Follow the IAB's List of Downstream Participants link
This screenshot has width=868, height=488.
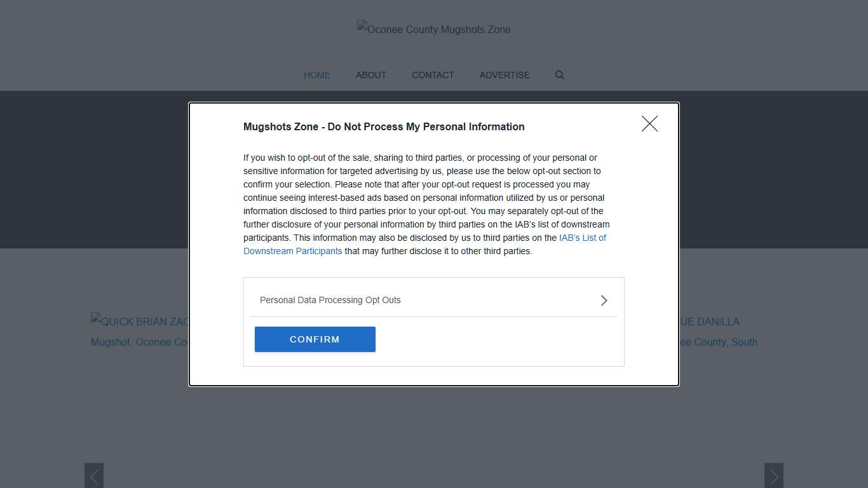(582, 238)
